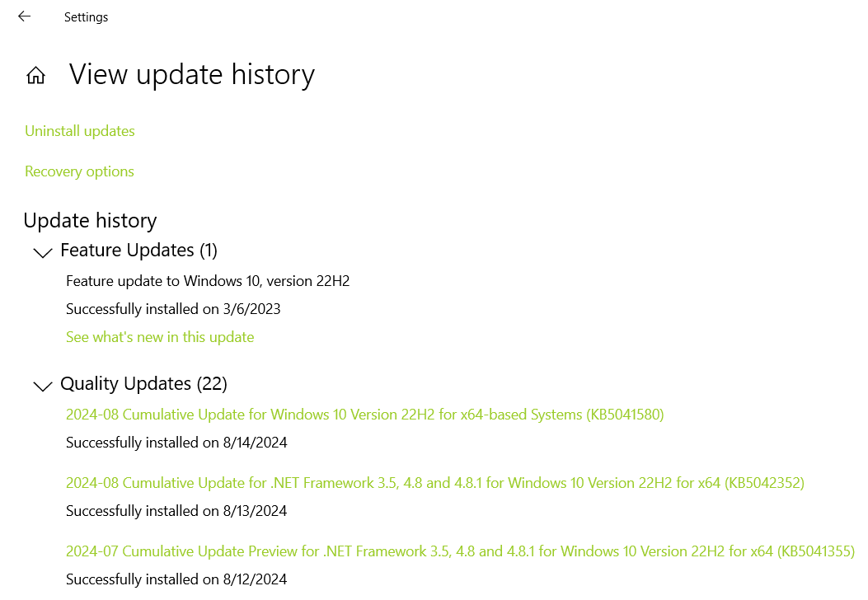Collapse the Feature Updates section chevron
Screen dimensions: 868x600
[x=43, y=252]
